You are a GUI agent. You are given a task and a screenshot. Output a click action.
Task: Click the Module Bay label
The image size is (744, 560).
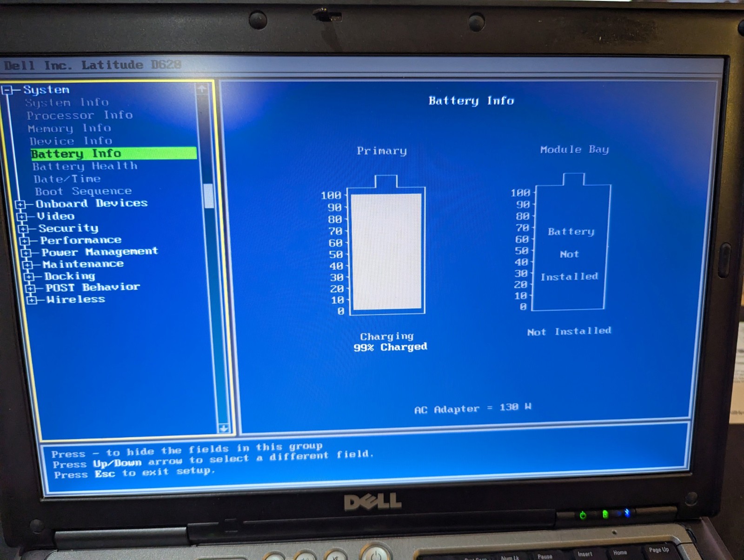pos(574,149)
